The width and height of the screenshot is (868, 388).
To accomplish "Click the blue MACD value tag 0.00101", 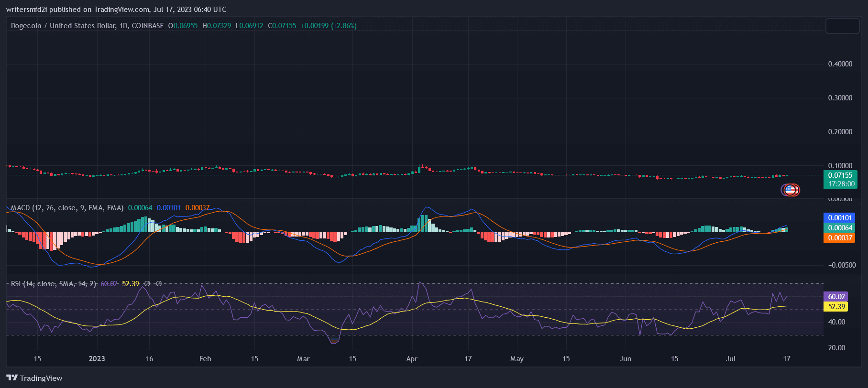I will click(840, 218).
